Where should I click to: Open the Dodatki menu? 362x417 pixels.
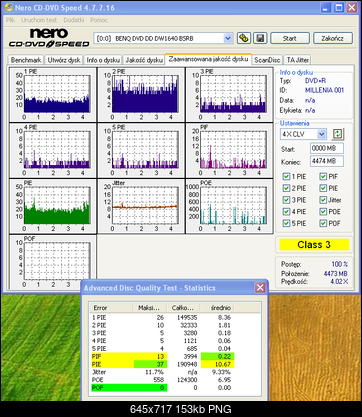(74, 20)
